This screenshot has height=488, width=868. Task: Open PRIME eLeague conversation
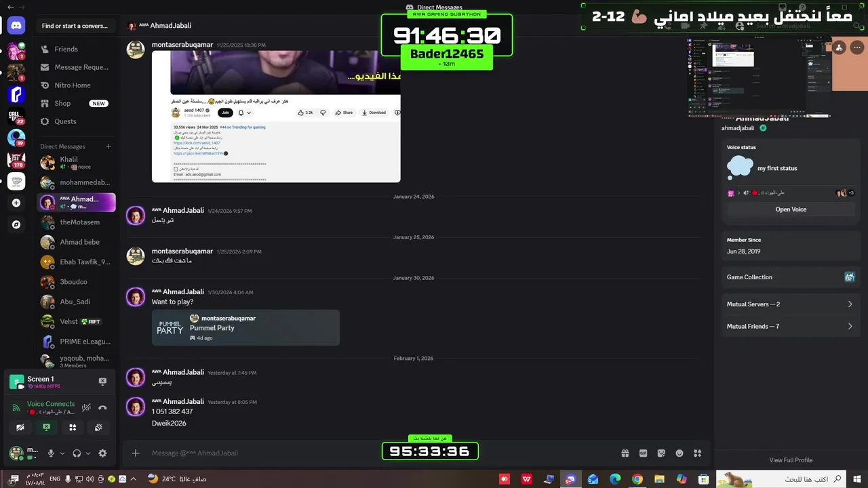click(x=76, y=342)
